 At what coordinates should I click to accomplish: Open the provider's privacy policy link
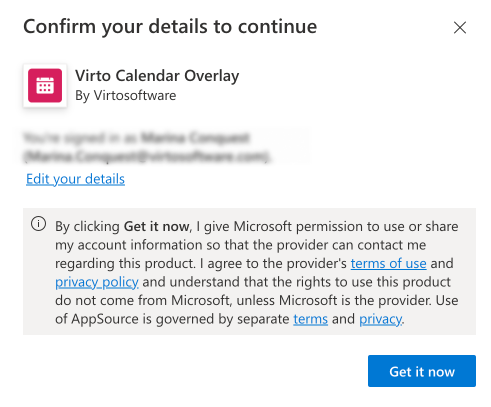click(97, 282)
